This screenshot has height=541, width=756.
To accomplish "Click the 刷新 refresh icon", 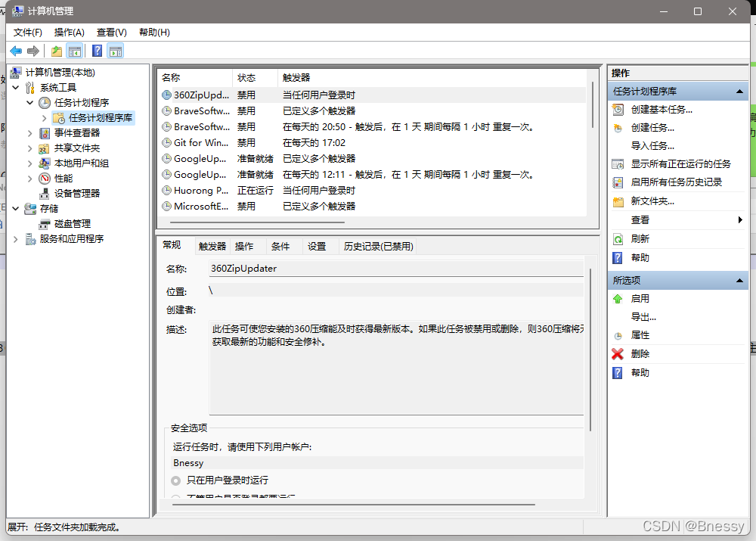I will coord(618,239).
